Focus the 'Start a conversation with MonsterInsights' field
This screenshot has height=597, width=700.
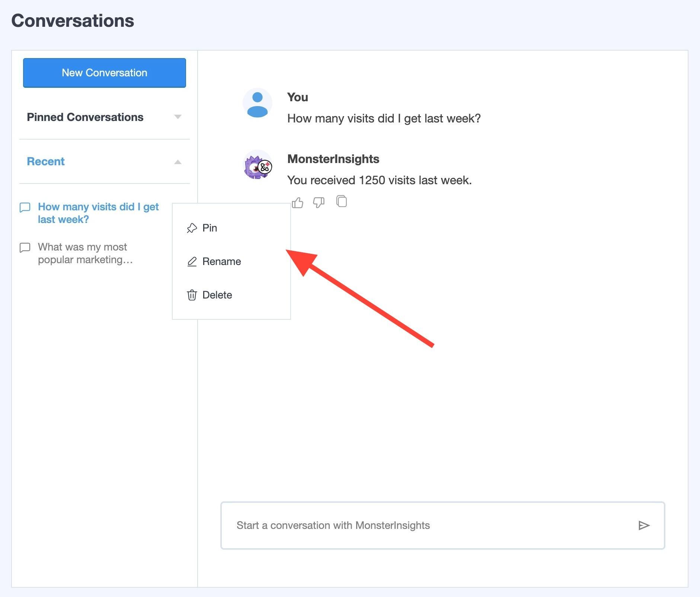pyautogui.click(x=428, y=525)
